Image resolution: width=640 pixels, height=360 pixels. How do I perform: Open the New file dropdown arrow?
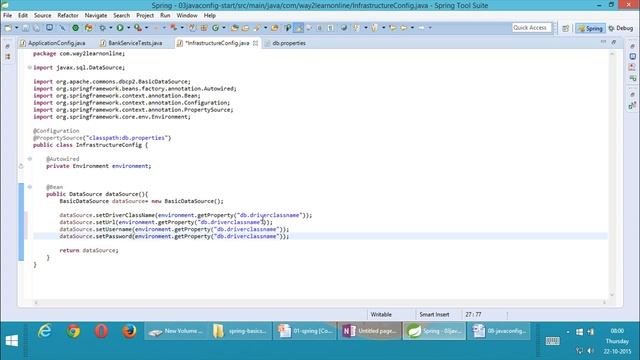point(16,28)
